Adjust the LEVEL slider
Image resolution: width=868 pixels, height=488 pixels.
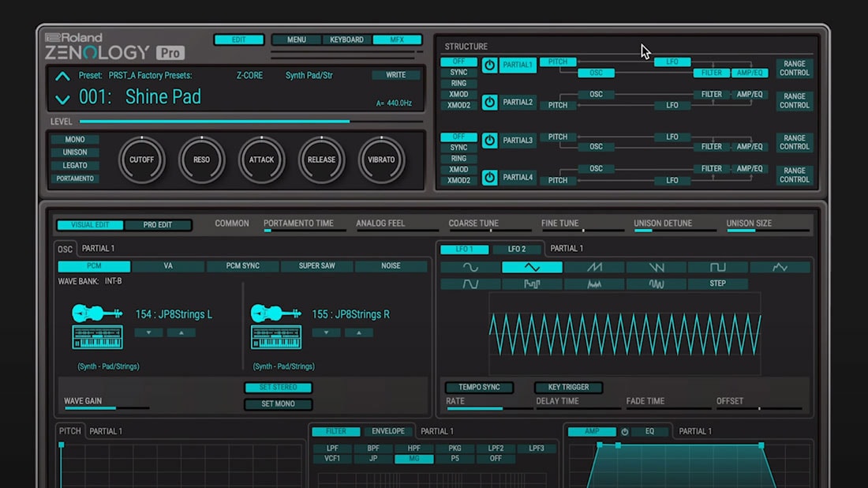(251, 122)
